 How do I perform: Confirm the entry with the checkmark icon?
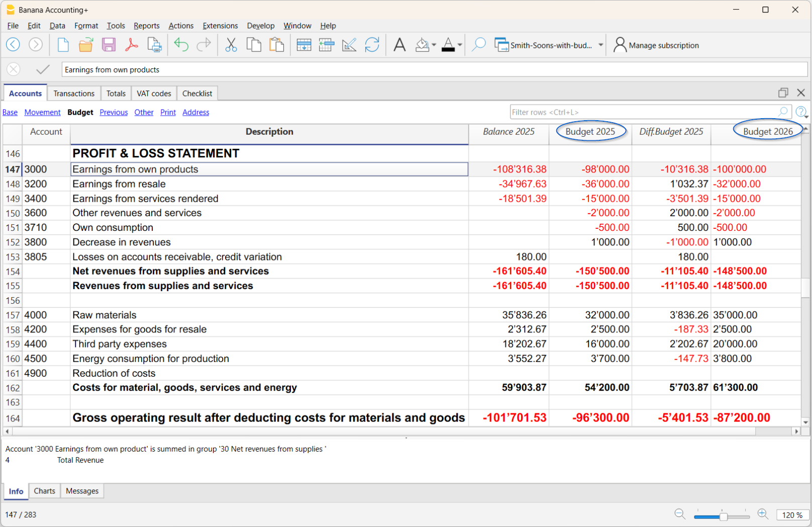coord(43,69)
